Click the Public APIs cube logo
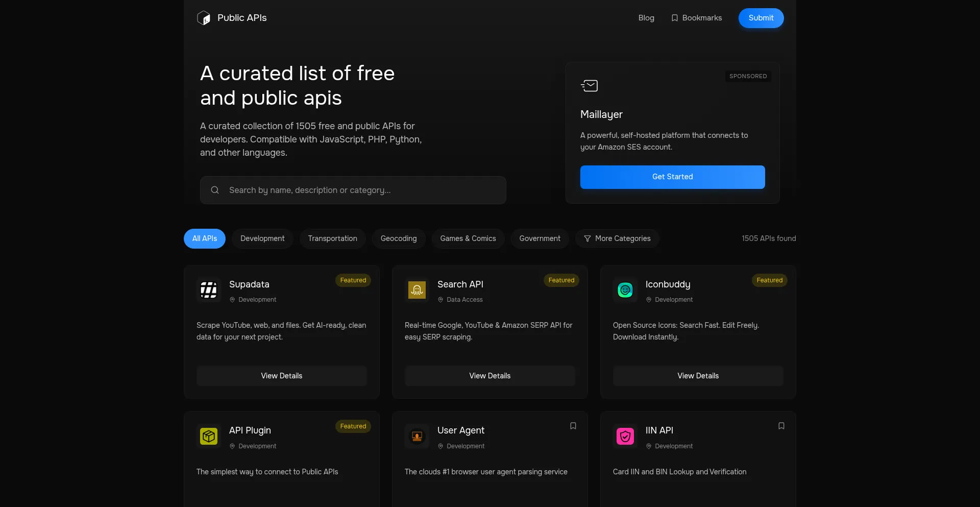 [204, 18]
